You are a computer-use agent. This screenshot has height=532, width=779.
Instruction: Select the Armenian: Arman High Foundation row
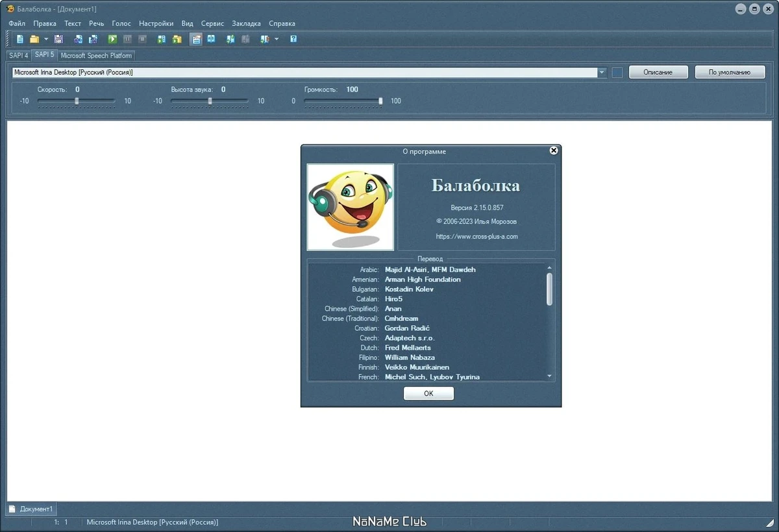click(x=427, y=279)
